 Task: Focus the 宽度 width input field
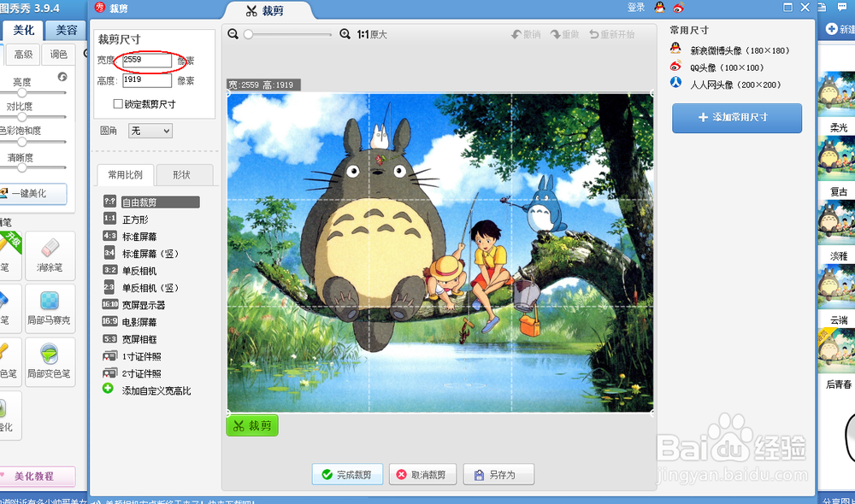click(x=147, y=60)
